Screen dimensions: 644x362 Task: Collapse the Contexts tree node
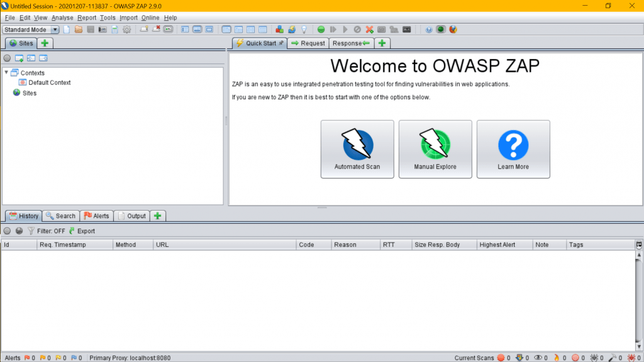click(x=6, y=72)
